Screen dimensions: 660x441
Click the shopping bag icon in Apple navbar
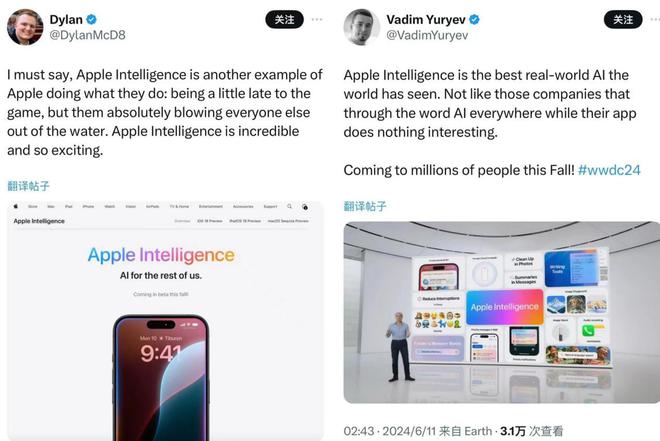(x=305, y=207)
